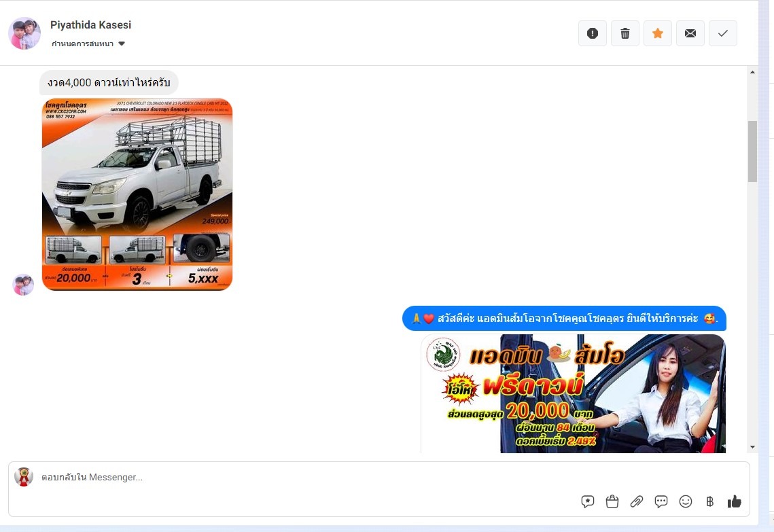The height and width of the screenshot is (532, 774).
Task: Attach a file with paperclip icon
Action: pyautogui.click(x=636, y=502)
